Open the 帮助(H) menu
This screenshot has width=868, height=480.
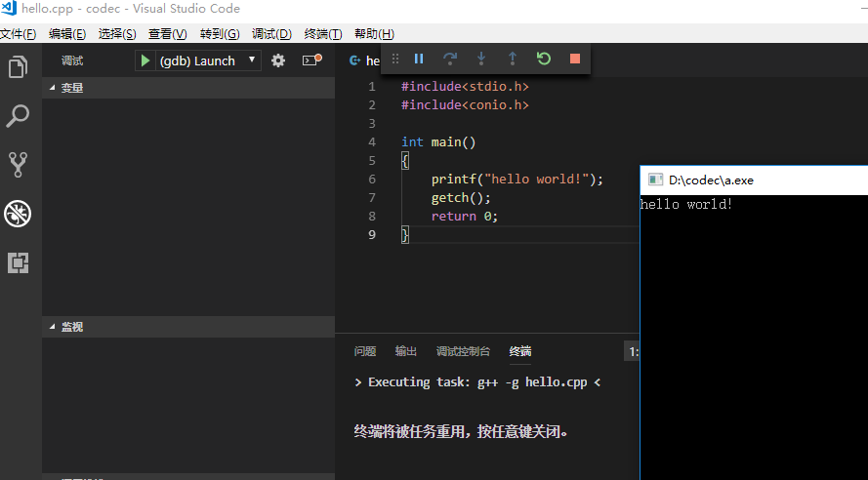[374, 34]
